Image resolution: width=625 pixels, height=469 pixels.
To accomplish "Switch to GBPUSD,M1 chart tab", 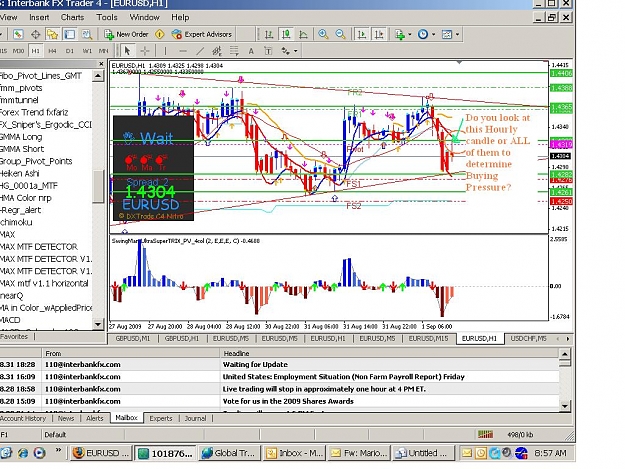I will 133,338.
